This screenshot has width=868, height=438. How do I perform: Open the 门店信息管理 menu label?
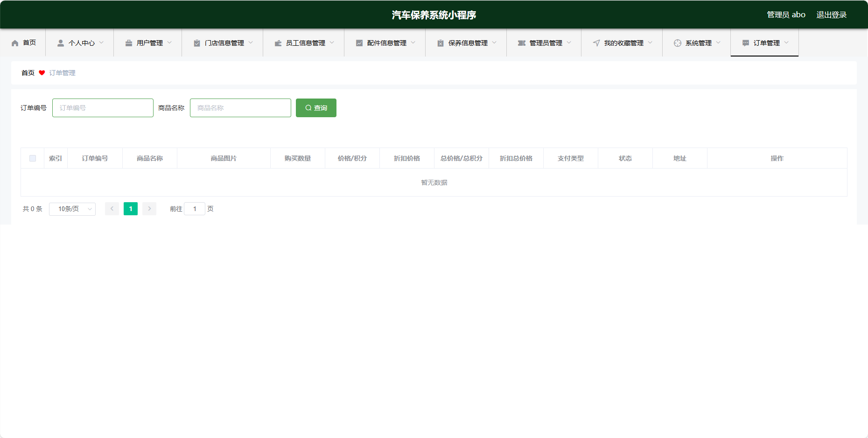pyautogui.click(x=224, y=43)
